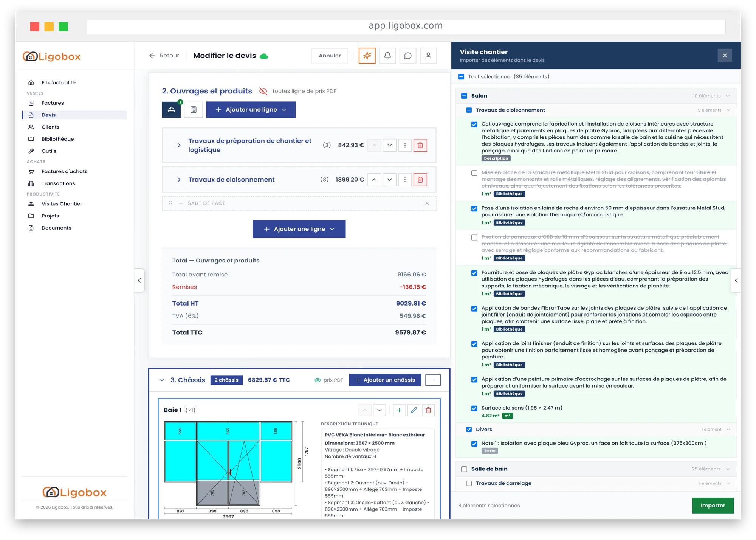Check the Fixation de panneaux d'OSB item
Image resolution: width=756 pixels, height=540 pixels.
474,237
